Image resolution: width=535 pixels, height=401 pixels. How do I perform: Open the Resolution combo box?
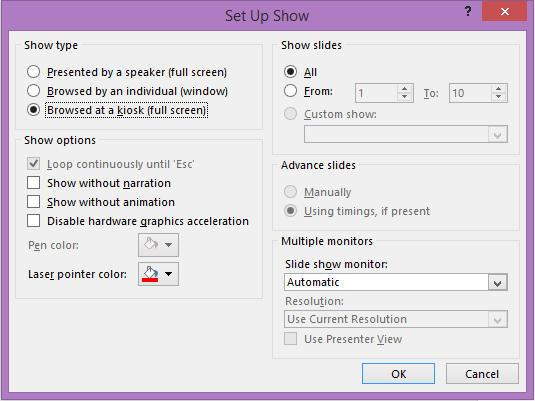click(x=395, y=319)
